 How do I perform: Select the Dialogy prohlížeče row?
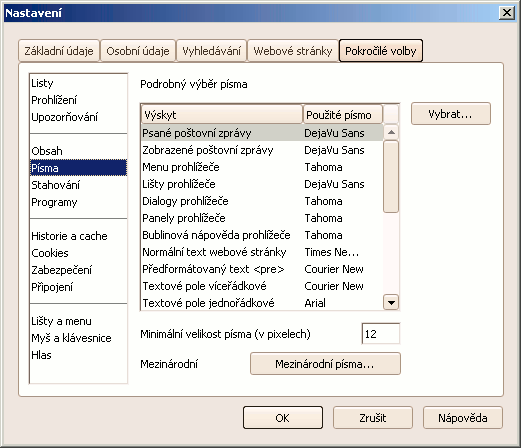[262, 201]
